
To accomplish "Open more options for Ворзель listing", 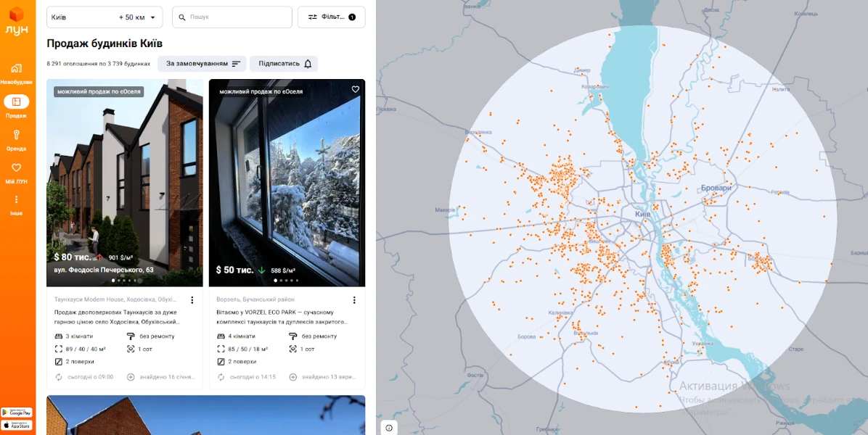I will [354, 300].
